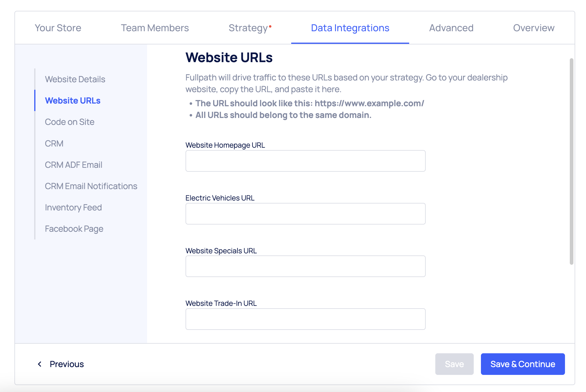586x392 pixels.
Task: Open the CRM sidebar section
Action: pos(54,143)
